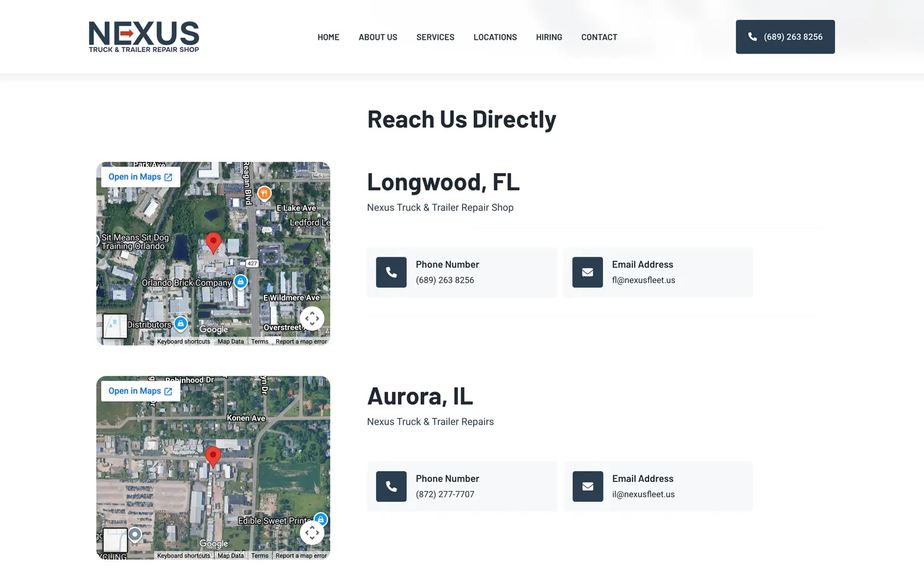Click the Longwood email envelope icon
Viewport: 924px width, 578px height.
587,272
